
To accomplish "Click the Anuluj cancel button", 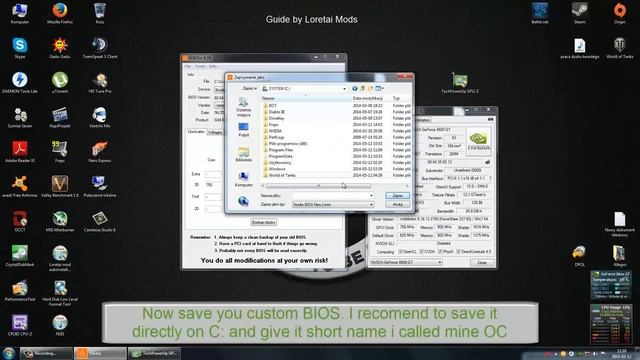I will coord(397,204).
